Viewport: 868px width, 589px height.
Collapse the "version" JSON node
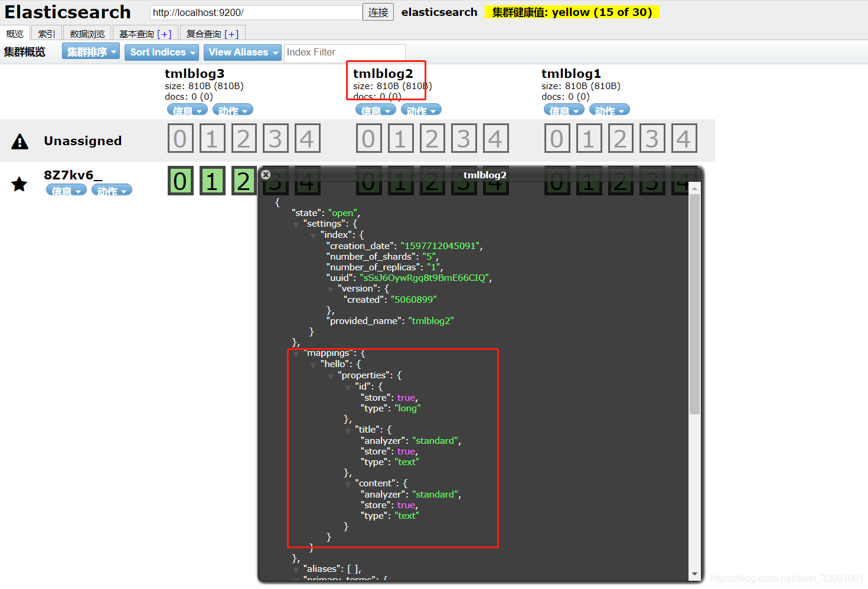click(x=331, y=289)
